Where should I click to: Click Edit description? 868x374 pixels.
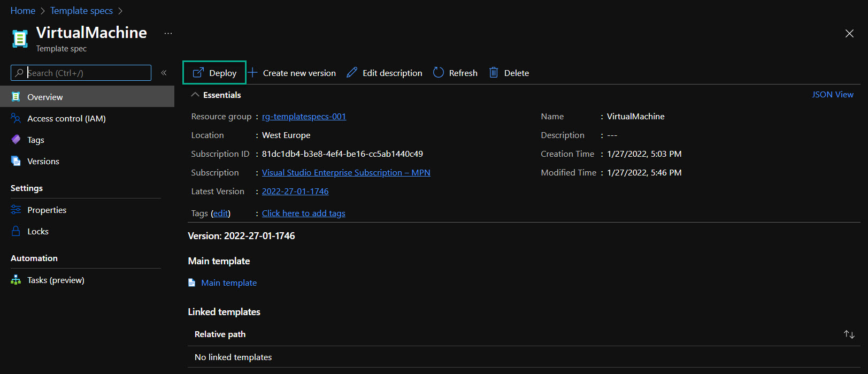(385, 73)
